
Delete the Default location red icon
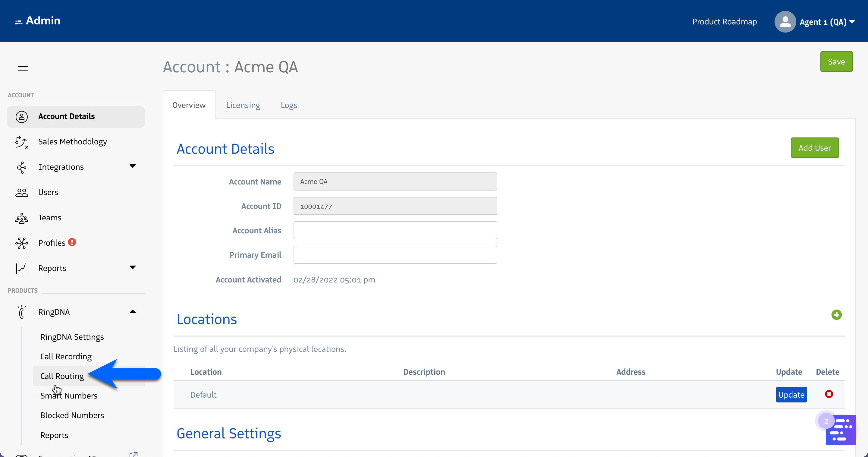[829, 394]
